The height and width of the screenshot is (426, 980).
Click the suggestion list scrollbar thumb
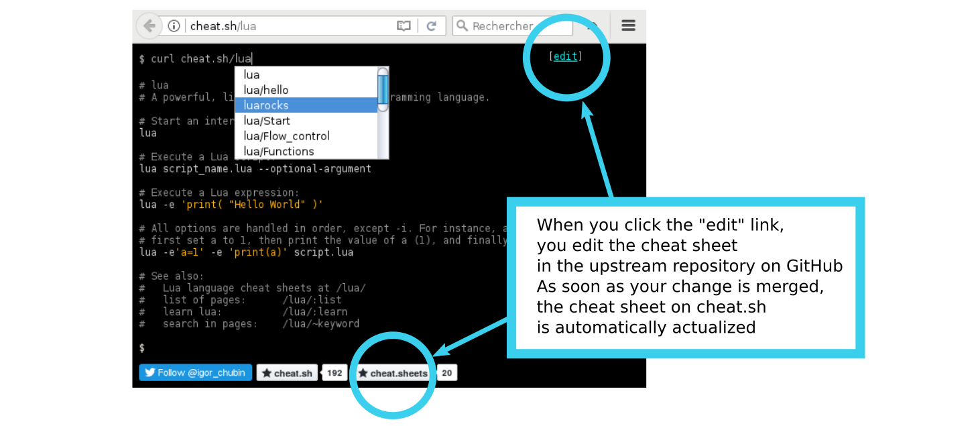(x=383, y=90)
